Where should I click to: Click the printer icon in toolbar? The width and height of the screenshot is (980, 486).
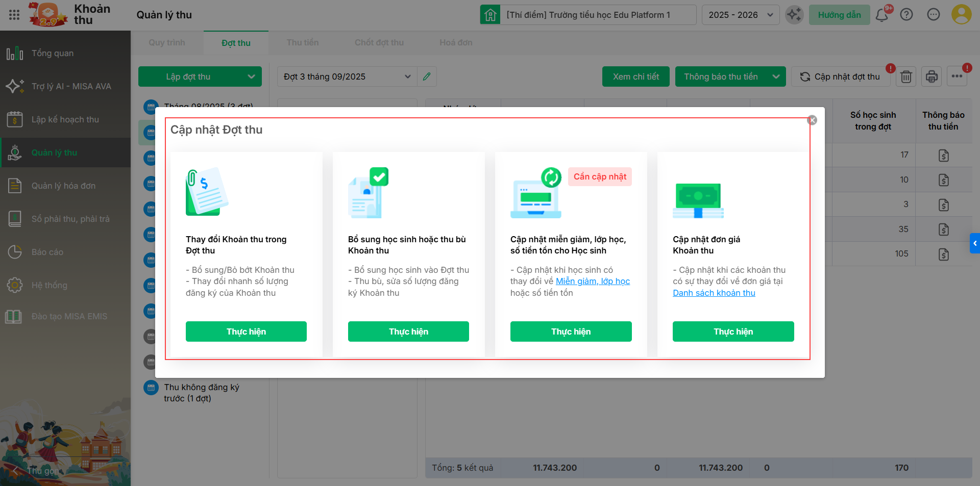coord(932,76)
